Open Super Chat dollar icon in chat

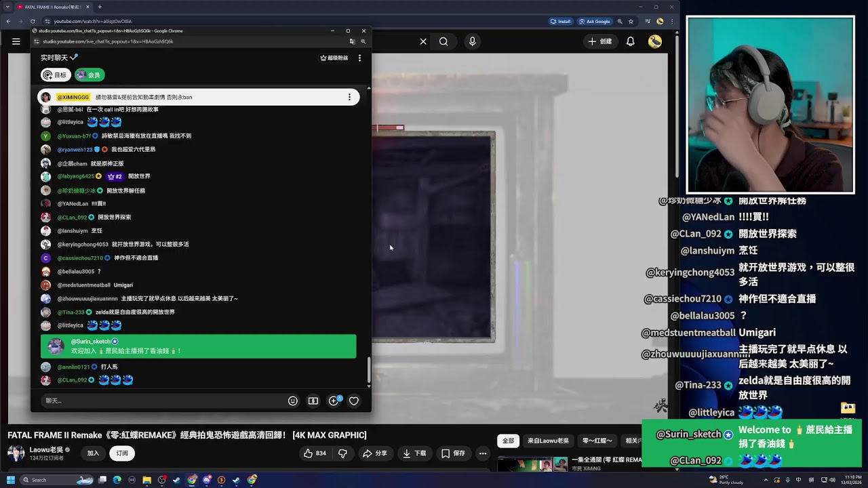313,401
